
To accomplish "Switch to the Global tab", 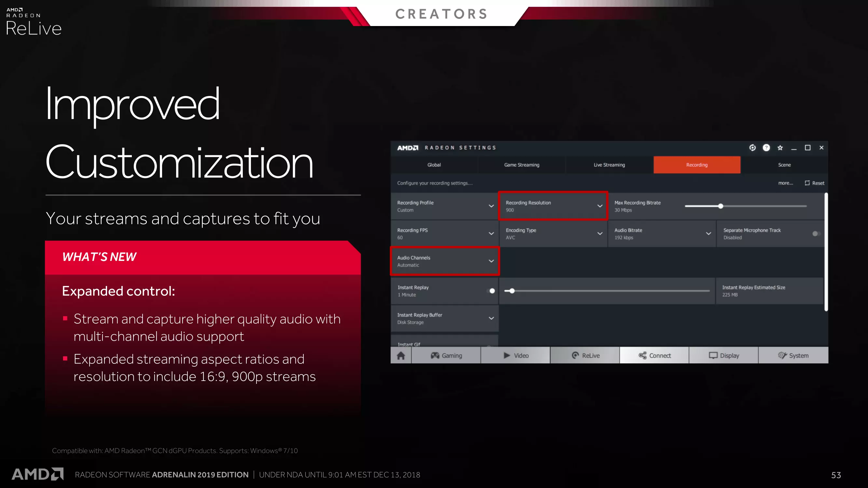I will [434, 165].
